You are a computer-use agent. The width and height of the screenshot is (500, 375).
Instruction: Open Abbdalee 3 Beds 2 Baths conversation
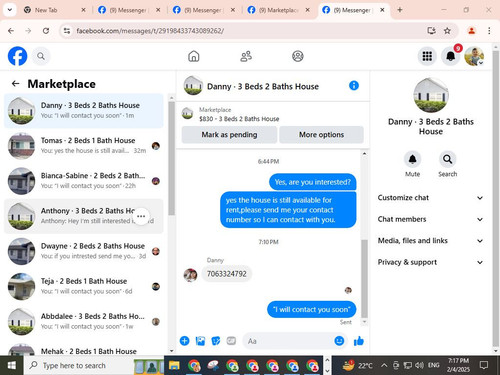(83, 322)
